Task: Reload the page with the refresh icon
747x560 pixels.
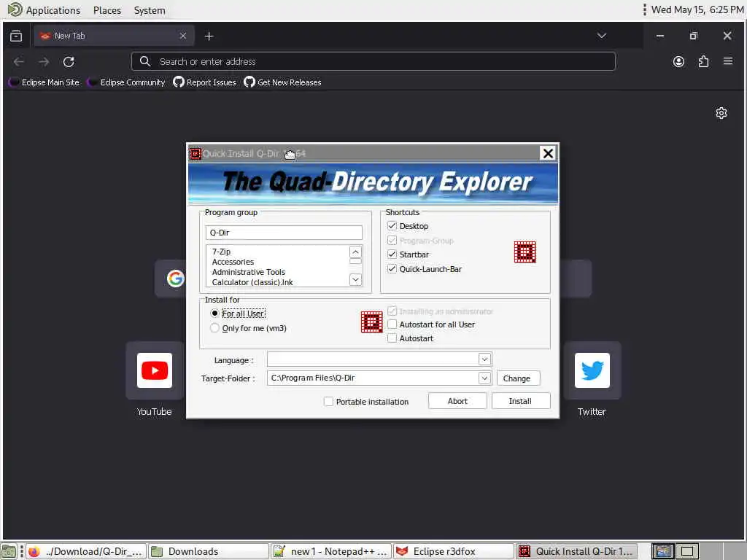Action: pyautogui.click(x=69, y=61)
